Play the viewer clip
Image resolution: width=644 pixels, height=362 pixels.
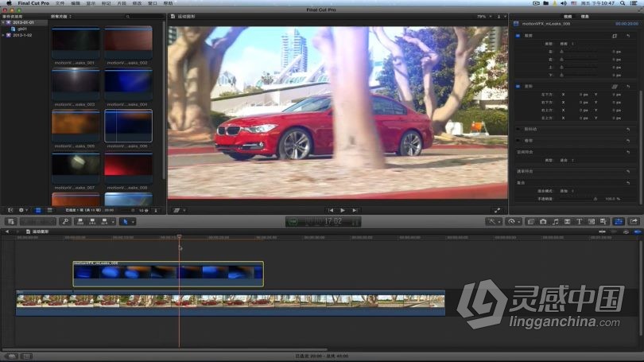(x=343, y=210)
